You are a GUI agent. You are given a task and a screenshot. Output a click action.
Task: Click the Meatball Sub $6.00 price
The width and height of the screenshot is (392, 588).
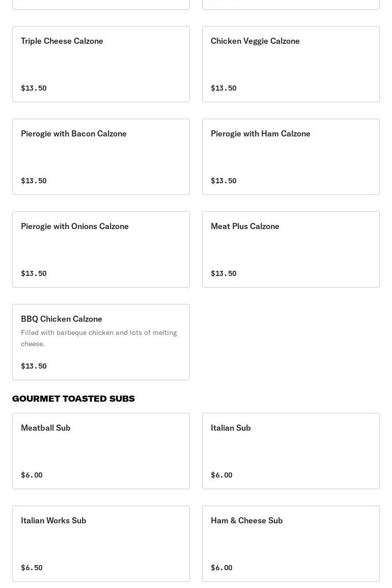[x=32, y=475]
